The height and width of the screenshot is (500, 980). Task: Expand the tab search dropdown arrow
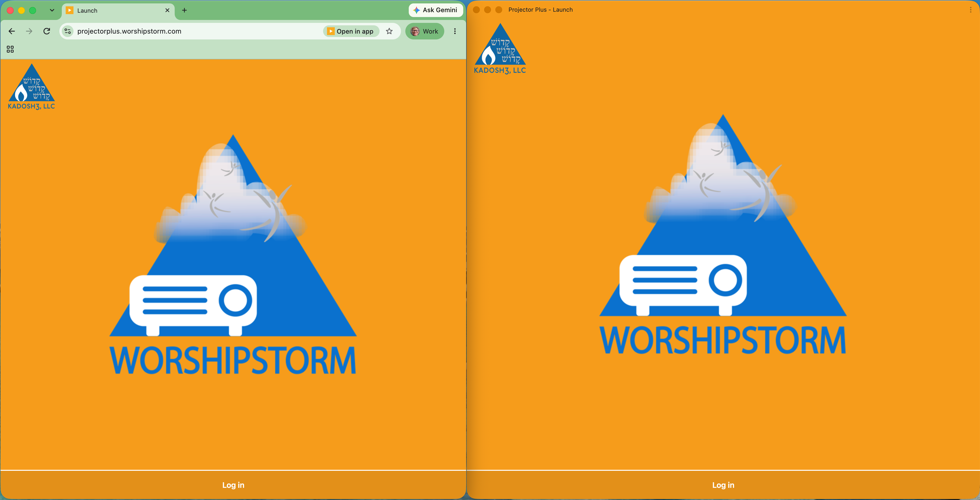pos(52,10)
